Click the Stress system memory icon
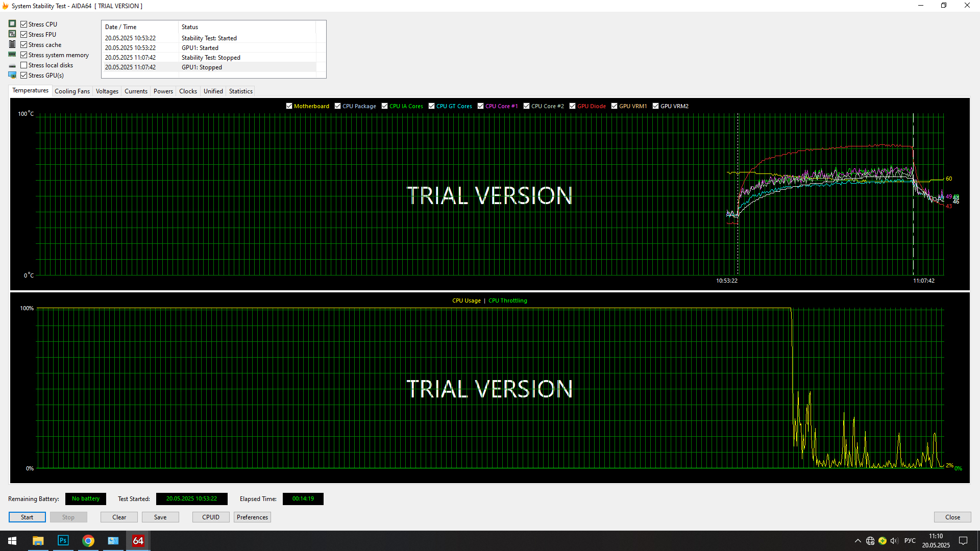980x551 pixels. click(12, 55)
